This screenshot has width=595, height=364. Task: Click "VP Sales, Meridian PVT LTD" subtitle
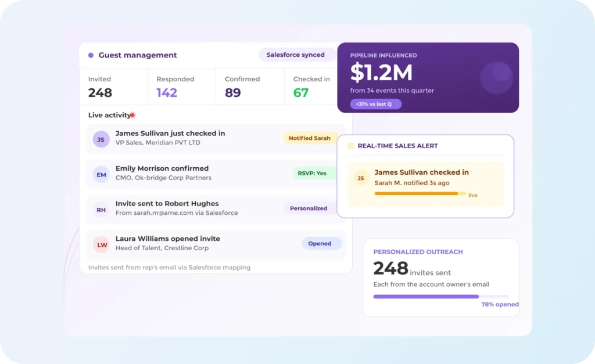point(158,143)
